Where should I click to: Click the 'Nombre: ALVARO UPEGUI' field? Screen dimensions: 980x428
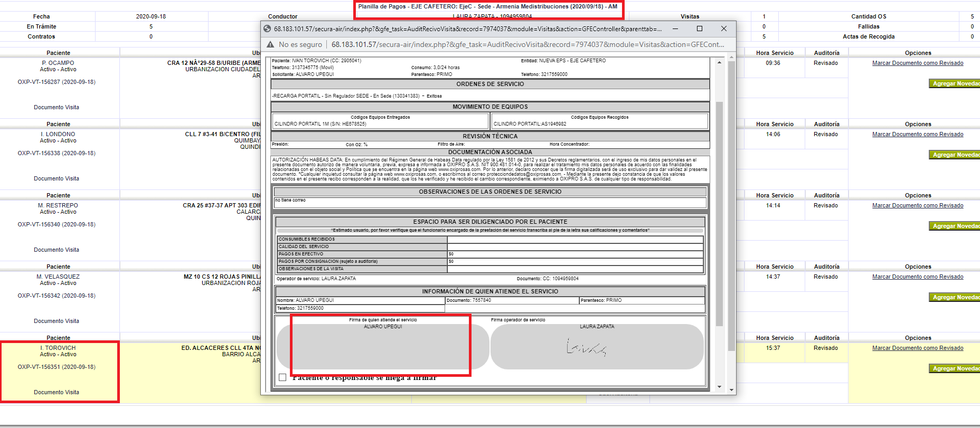coord(360,300)
